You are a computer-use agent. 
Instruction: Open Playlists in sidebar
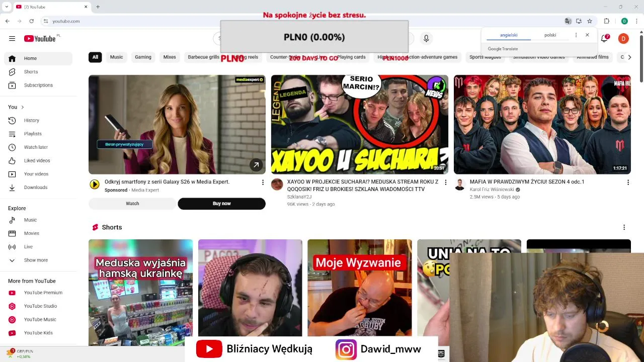pos(38,134)
